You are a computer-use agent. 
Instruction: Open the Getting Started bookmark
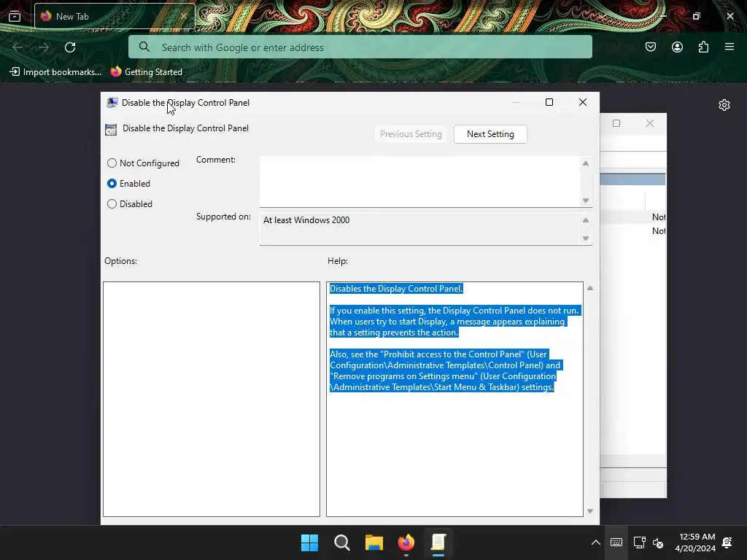click(x=146, y=72)
